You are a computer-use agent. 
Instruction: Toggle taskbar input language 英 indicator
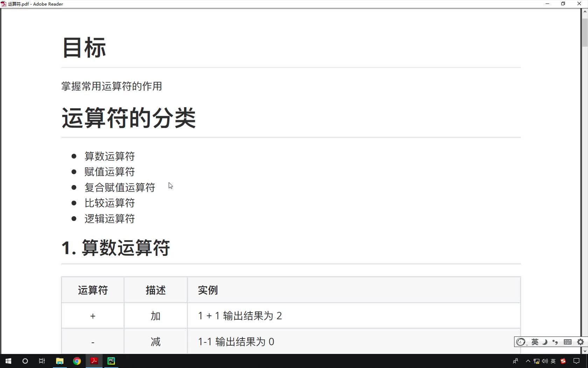point(553,361)
